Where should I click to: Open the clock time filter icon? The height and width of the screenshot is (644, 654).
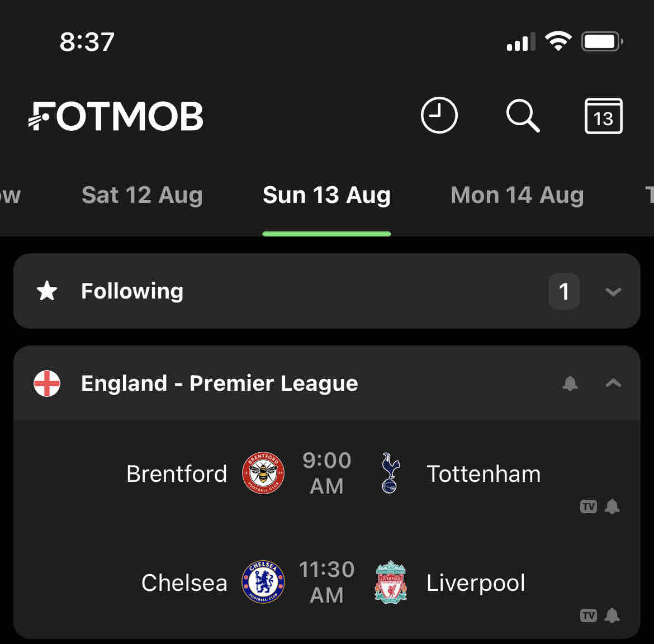pyautogui.click(x=439, y=116)
